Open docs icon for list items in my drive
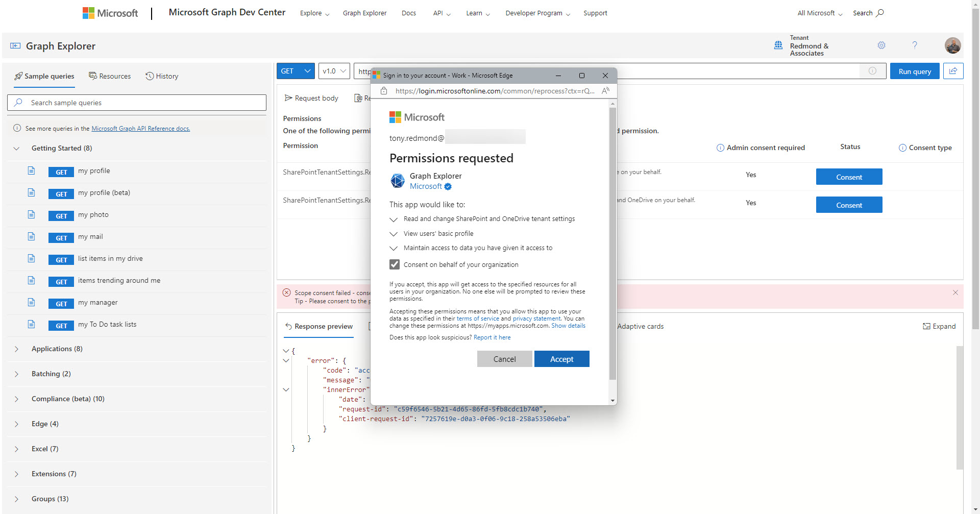 pyautogui.click(x=31, y=259)
